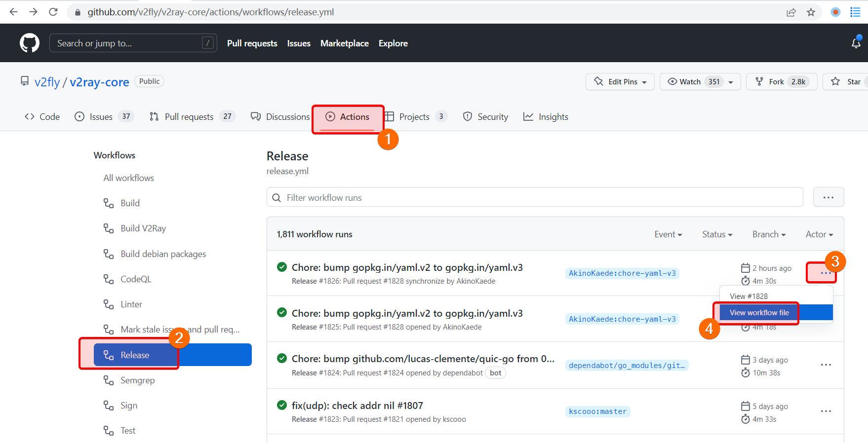Screen dimensions: 868x443
Task: Click the GitHub logo icon
Action: [30, 43]
